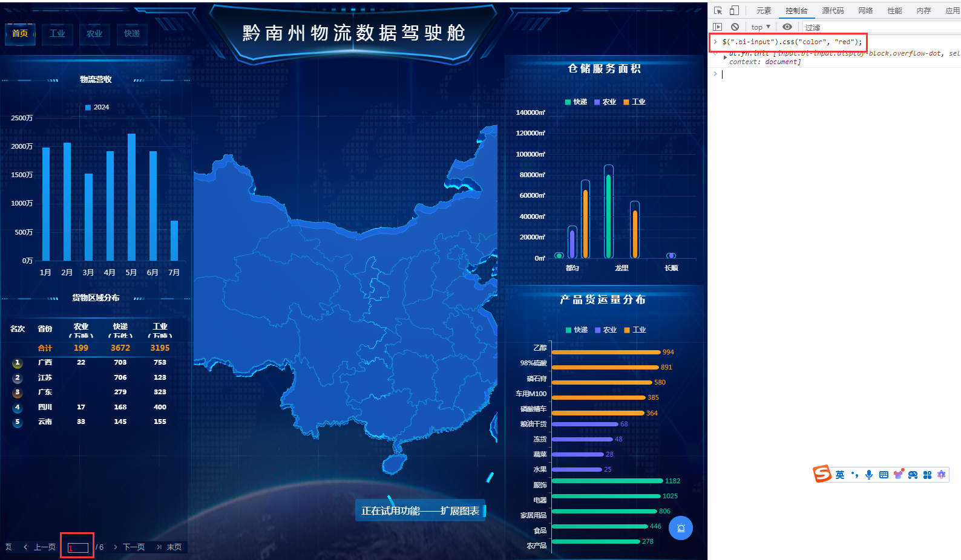Toggle 农业 legend in 仓储服务面积 chart
Screen dimensions: 961x560
605,102
